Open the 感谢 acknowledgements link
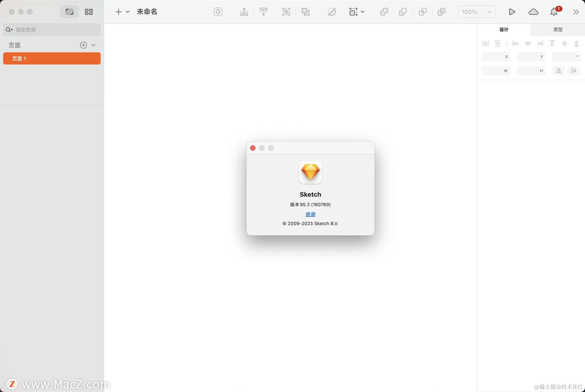Viewport: 585px width, 392px height. [310, 214]
